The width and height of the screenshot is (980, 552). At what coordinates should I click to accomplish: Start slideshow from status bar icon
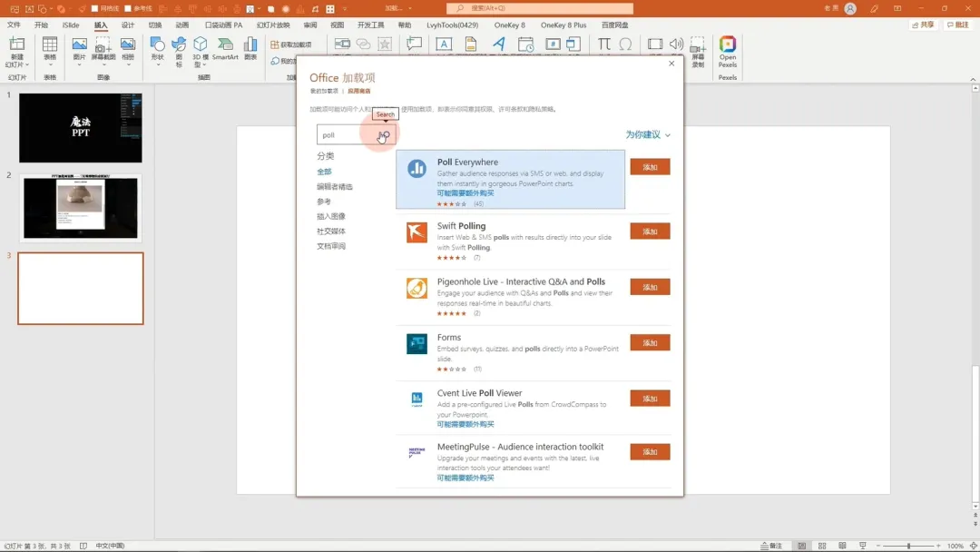tap(863, 546)
